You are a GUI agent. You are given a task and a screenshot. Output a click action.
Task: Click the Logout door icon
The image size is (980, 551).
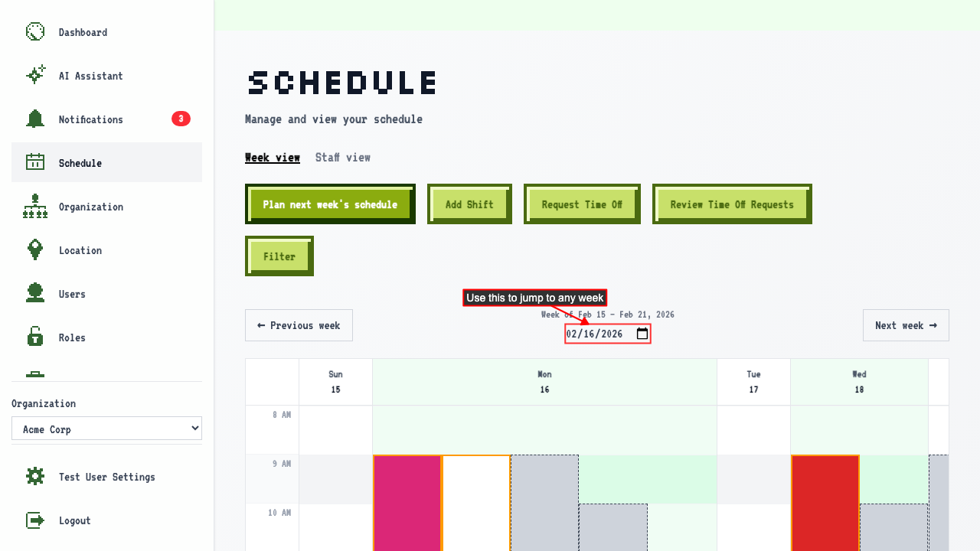pos(35,520)
